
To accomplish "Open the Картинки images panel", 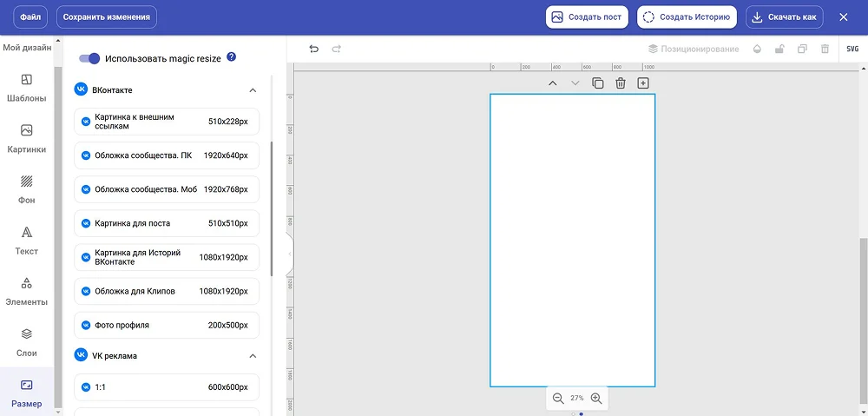I will click(27, 138).
